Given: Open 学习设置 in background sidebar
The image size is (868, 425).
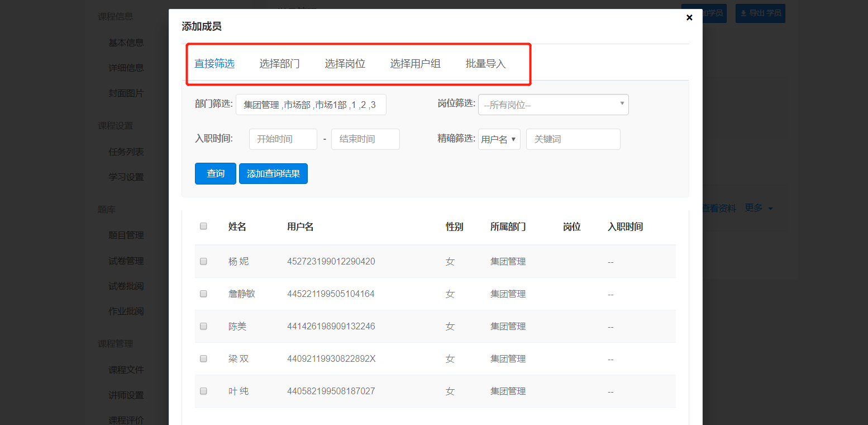Looking at the screenshot, I should [x=126, y=177].
